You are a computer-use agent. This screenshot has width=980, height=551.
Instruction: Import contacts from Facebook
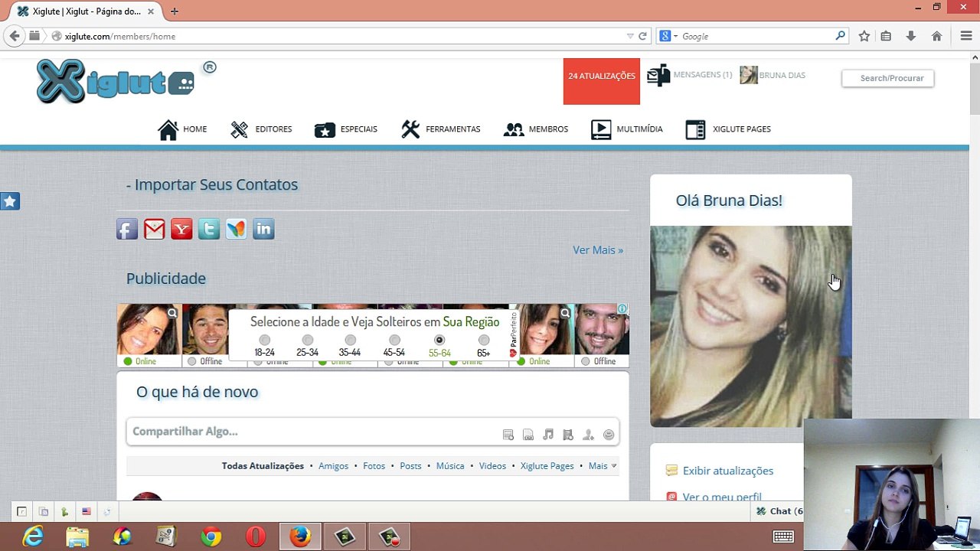point(127,229)
